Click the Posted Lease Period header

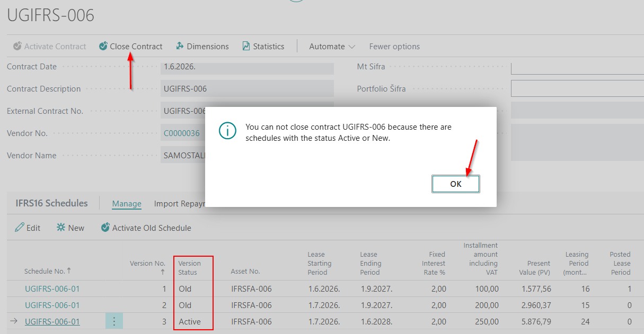[x=620, y=263]
